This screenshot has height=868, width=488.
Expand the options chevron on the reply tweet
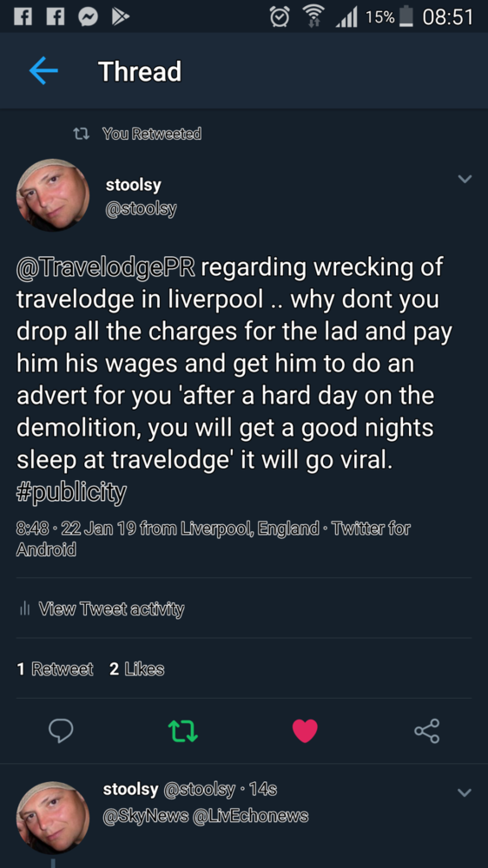click(x=464, y=792)
